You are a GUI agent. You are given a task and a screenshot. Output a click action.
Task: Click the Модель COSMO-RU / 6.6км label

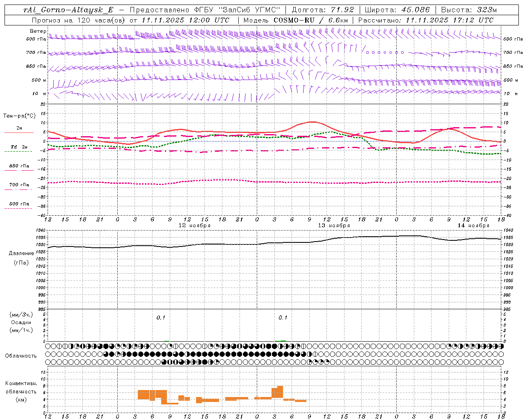[x=295, y=20]
